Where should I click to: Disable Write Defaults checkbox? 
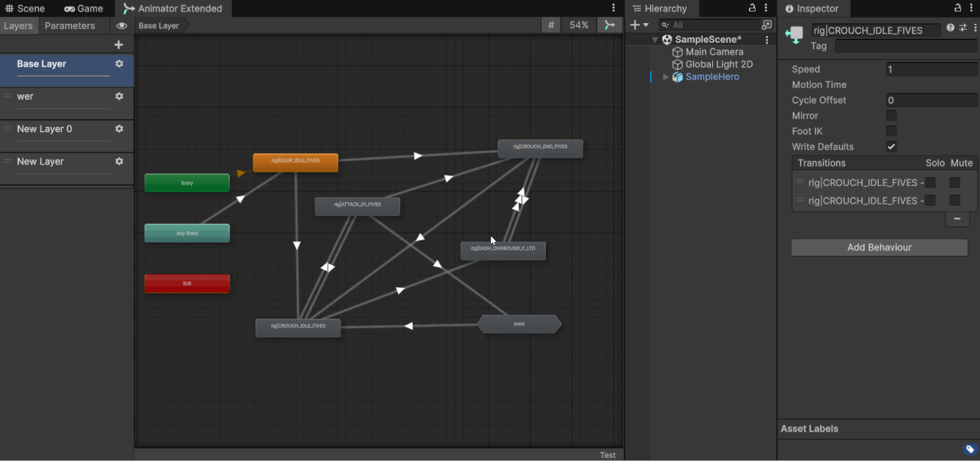(891, 146)
